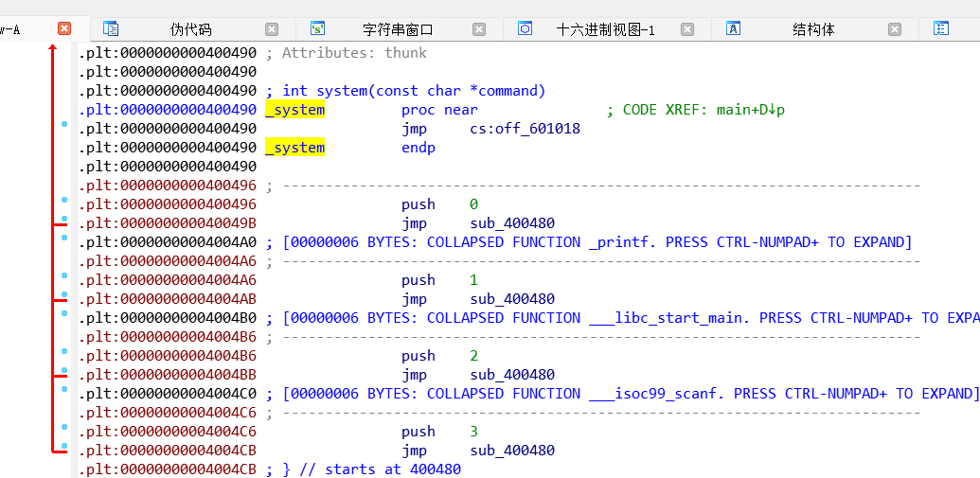The height and width of the screenshot is (478, 980).
Task: Click the jmp mnemonic before cs:off_601018
Action: click(414, 129)
